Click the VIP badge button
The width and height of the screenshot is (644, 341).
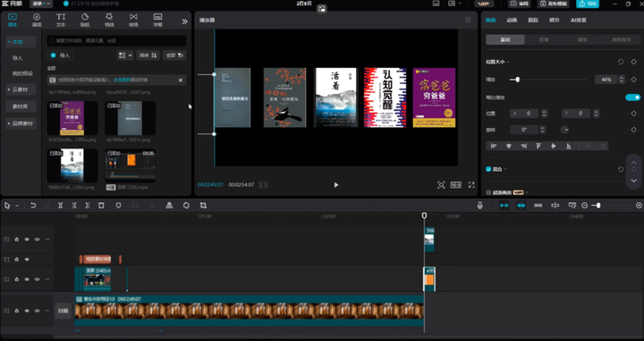coord(484,4)
